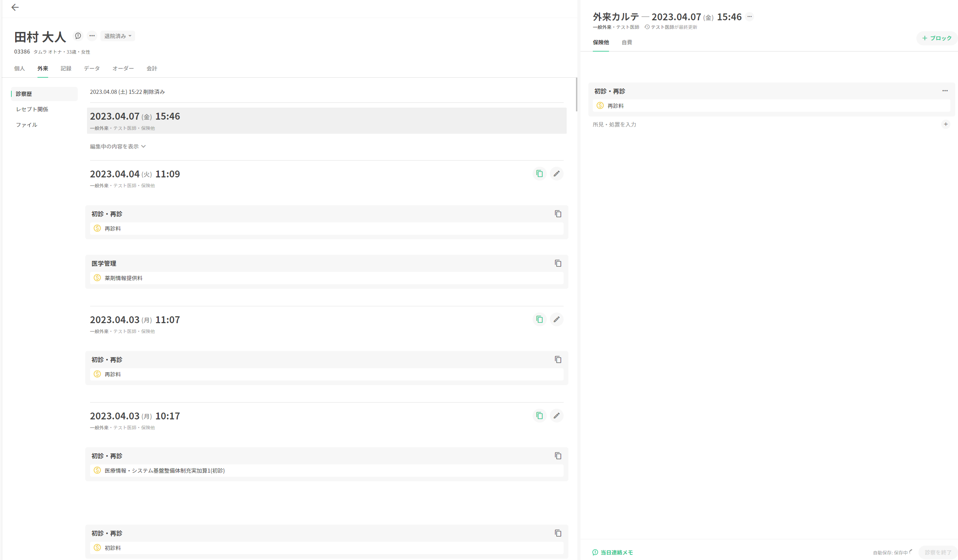
Task: Open 当日連絡メモ link
Action: pos(612,552)
